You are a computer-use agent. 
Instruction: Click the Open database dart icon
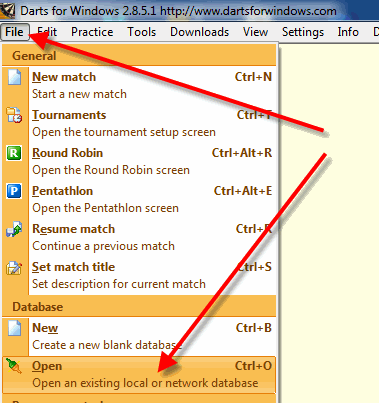(x=14, y=366)
